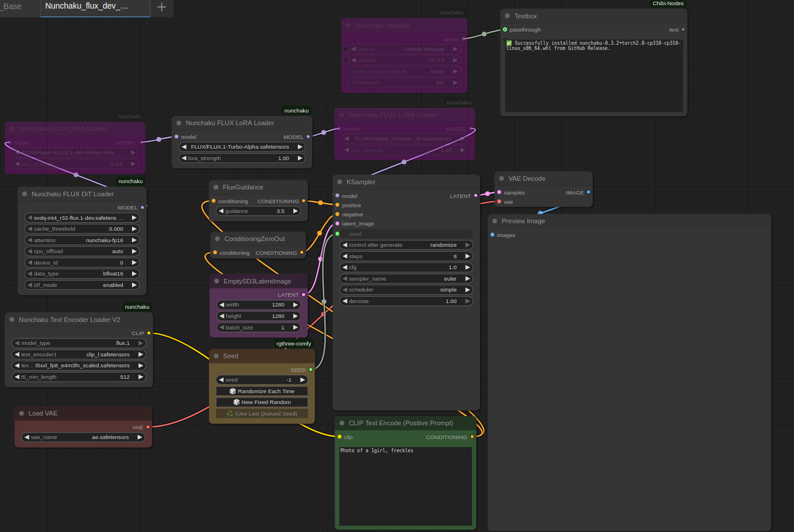794x532 pixels.
Task: Open the model_type flux.1 dropdown
Action: point(79,343)
